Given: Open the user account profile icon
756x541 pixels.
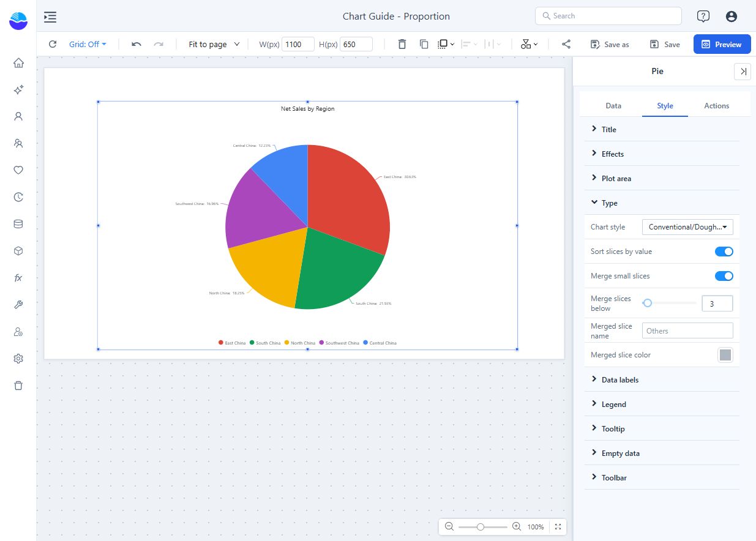Looking at the screenshot, I should (732, 17).
